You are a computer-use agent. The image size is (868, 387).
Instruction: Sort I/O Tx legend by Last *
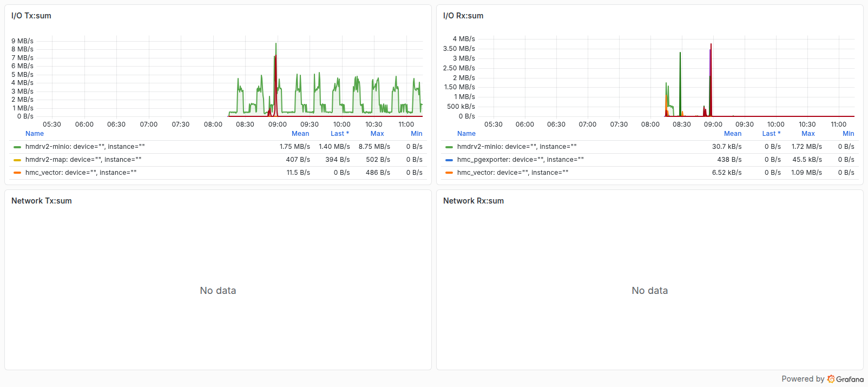tap(340, 134)
